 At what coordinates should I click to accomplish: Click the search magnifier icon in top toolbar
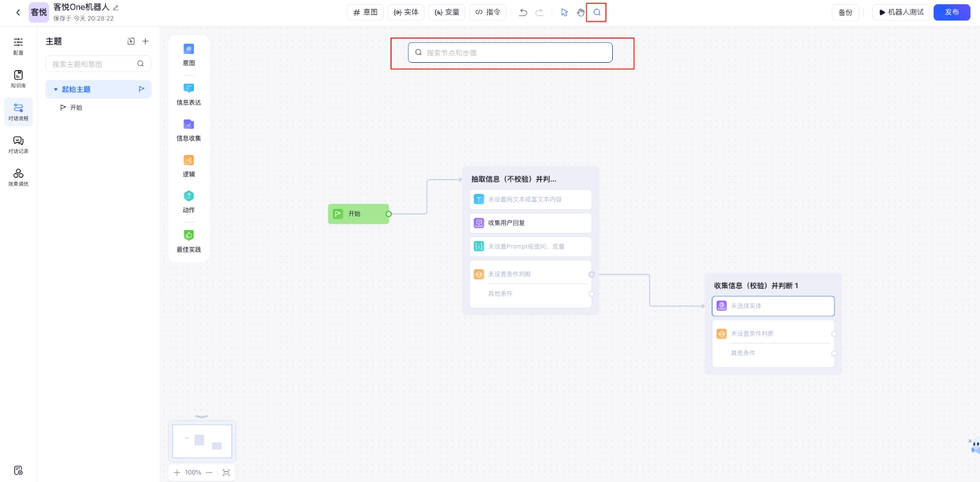point(596,12)
